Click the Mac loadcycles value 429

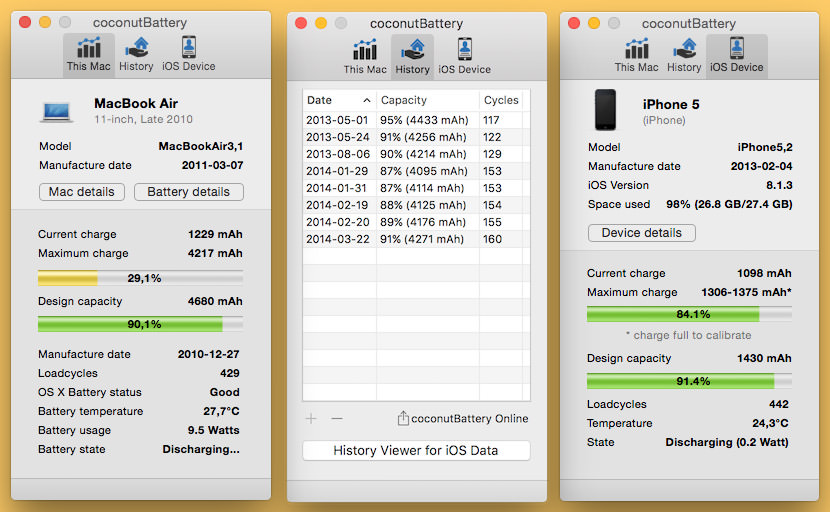point(230,373)
